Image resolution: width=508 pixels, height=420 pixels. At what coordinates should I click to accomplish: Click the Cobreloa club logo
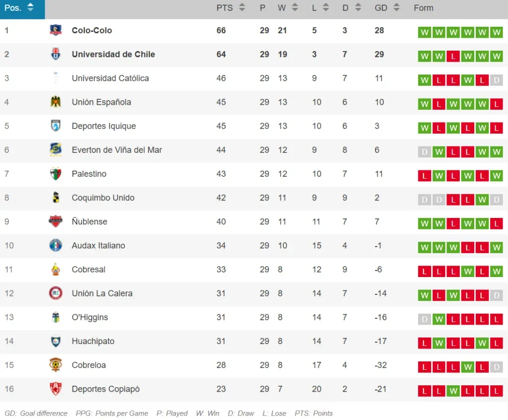click(56, 365)
